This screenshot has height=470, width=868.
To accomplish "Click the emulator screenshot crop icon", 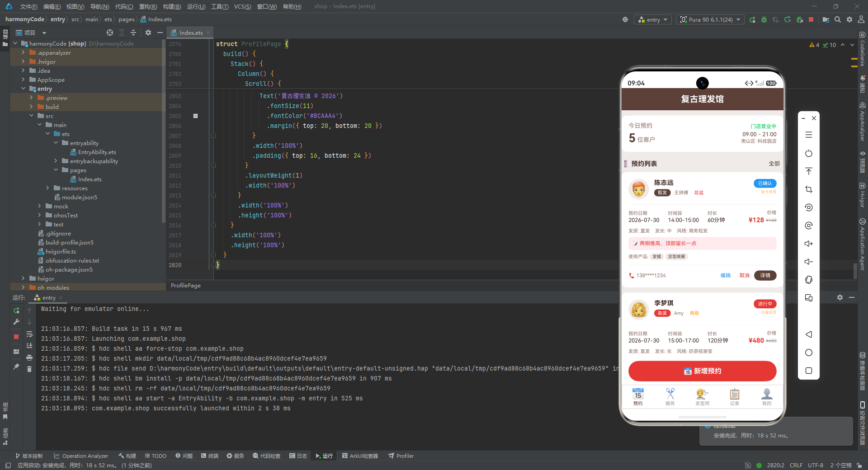I will [809, 189].
